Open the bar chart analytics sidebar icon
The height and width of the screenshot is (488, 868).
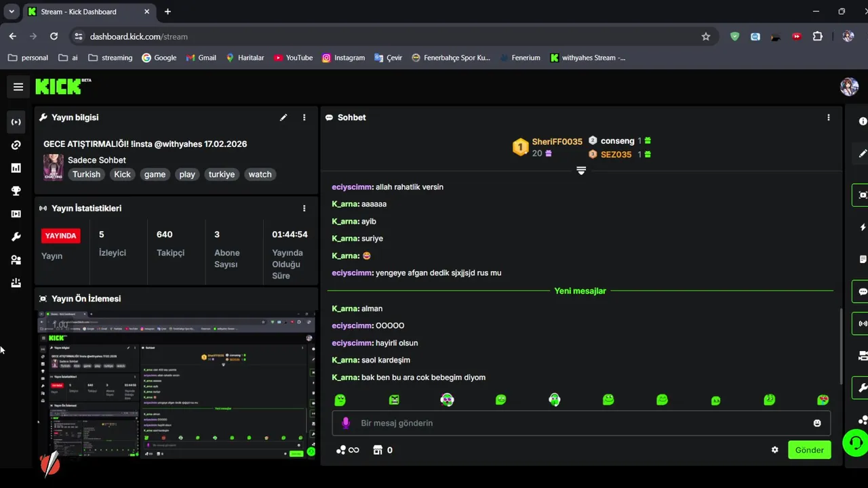click(x=16, y=168)
